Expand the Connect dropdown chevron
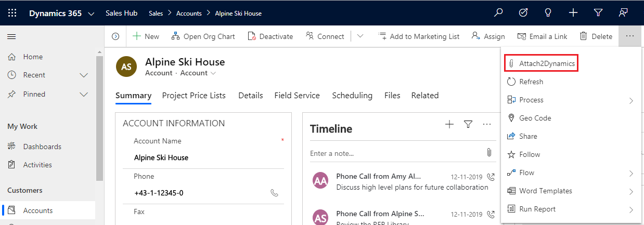644x225 pixels. tap(360, 36)
